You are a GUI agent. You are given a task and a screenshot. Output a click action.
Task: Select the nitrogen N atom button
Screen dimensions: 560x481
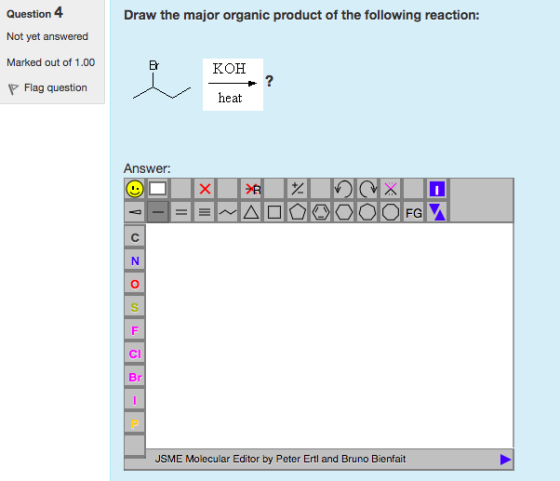coord(135,261)
